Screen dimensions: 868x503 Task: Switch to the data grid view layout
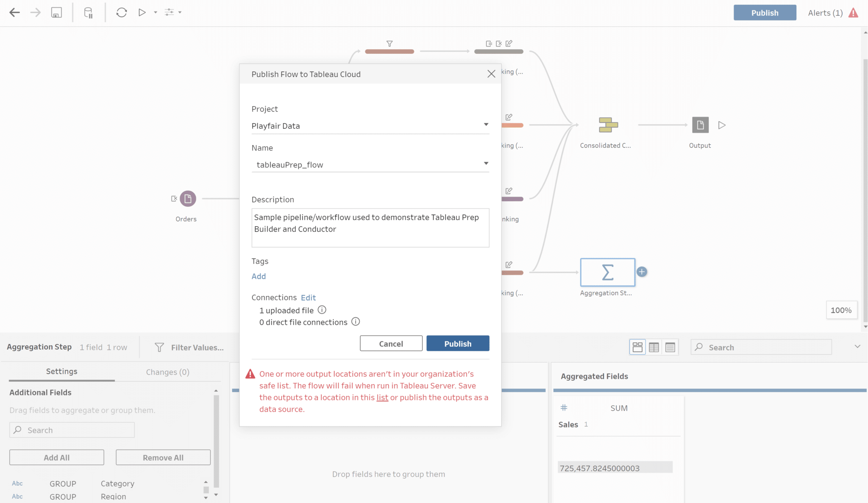point(654,347)
